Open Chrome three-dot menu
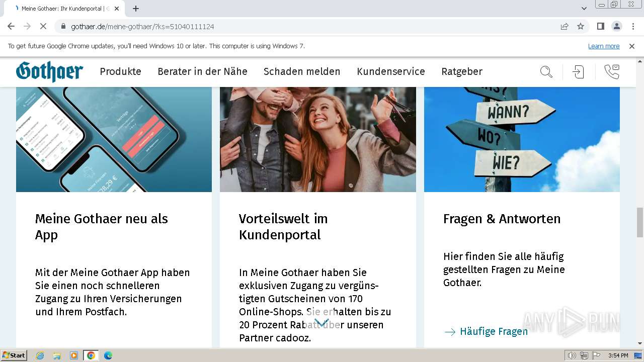Image resolution: width=644 pixels, height=362 pixels. (632, 26)
